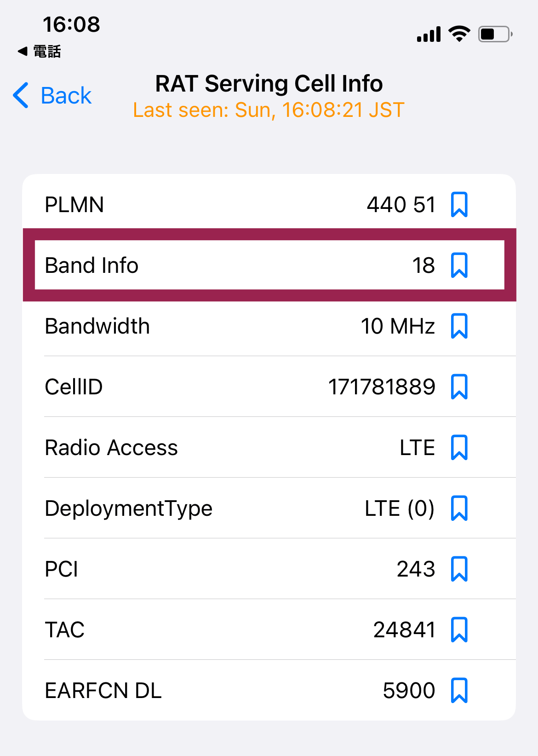538x756 pixels.
Task: Bookmark the Radio Access row
Action: click(459, 448)
